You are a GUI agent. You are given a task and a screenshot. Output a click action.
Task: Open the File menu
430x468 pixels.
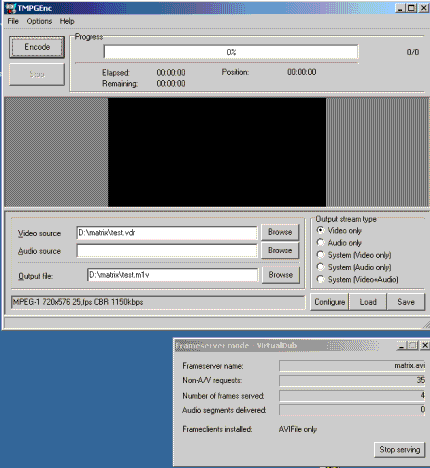[x=13, y=21]
